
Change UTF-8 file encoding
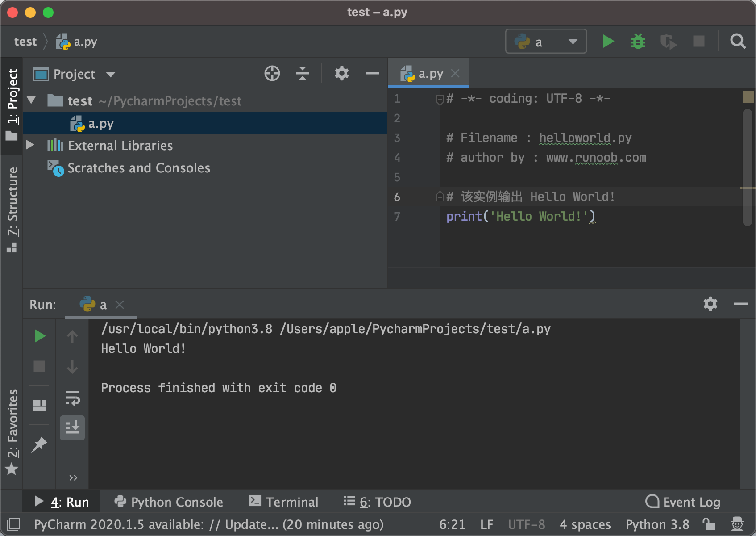pos(527,524)
